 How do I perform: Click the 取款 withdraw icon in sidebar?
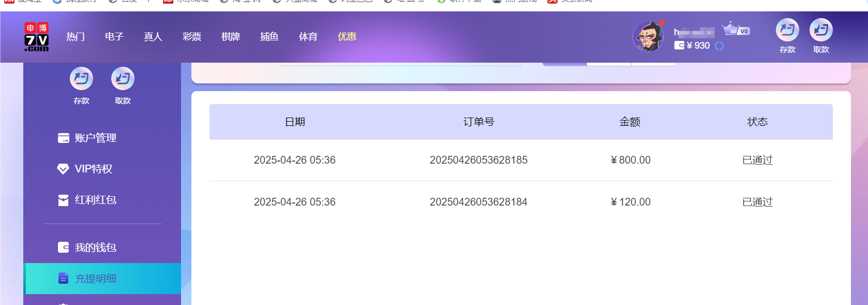click(x=123, y=79)
